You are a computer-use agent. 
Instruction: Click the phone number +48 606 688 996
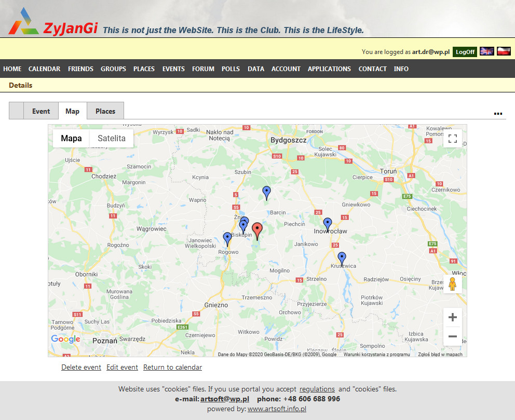tap(311, 399)
